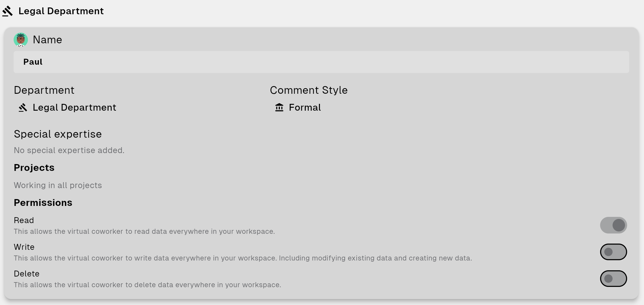Click the "Working in all projects" text

58,185
